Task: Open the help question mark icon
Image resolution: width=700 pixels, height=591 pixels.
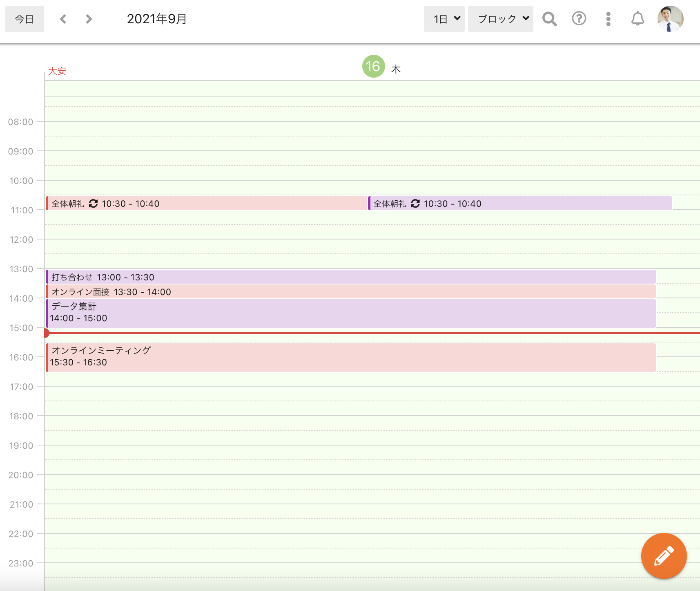Action: pyautogui.click(x=579, y=19)
